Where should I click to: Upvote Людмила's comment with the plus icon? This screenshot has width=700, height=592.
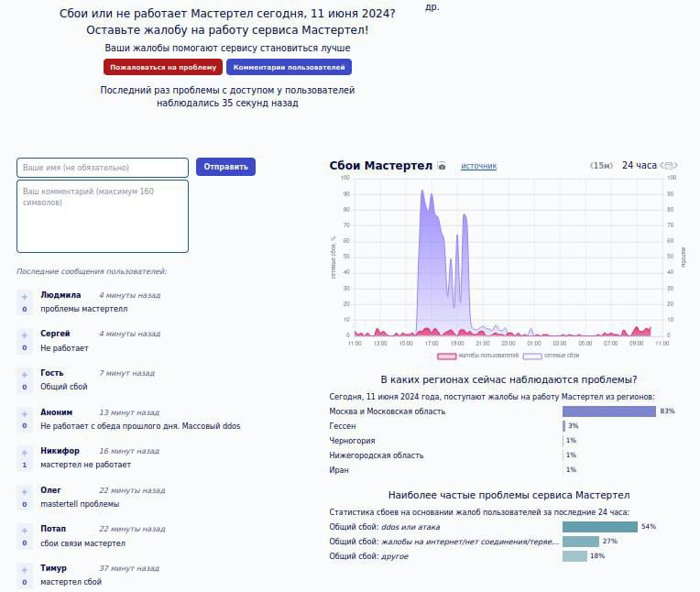point(25,296)
